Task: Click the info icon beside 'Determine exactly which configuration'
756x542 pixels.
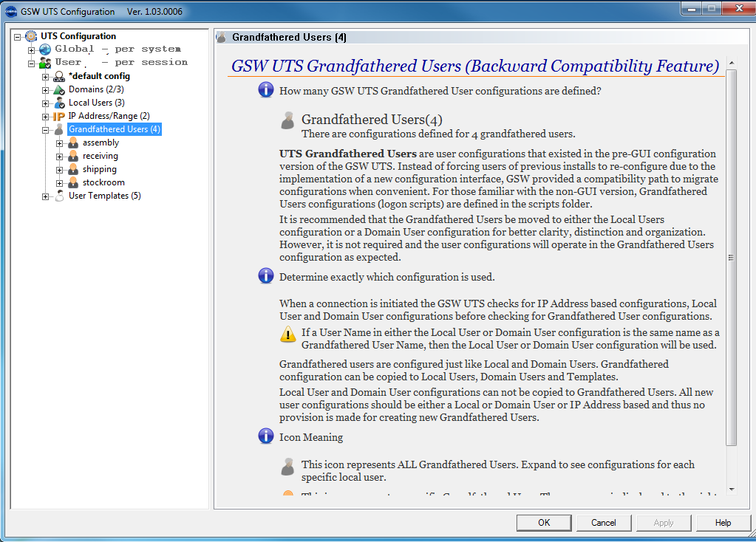Action: click(x=265, y=275)
